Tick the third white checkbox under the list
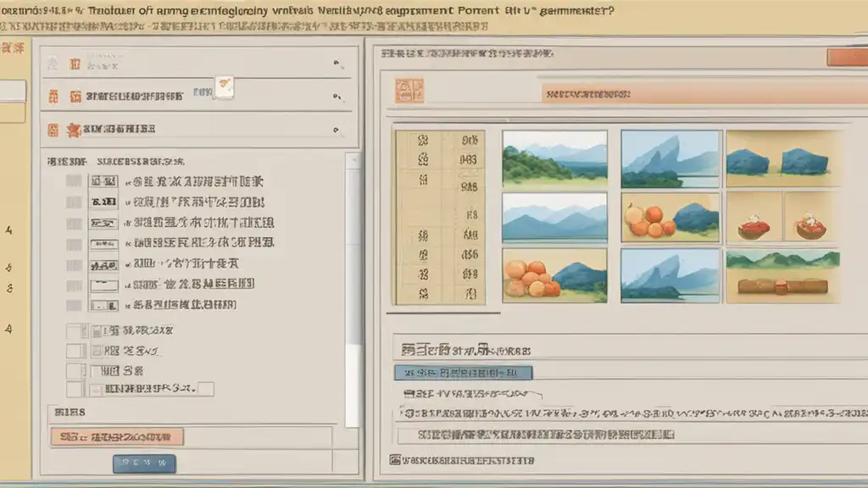Screen dimensions: 868x488 point(75,371)
